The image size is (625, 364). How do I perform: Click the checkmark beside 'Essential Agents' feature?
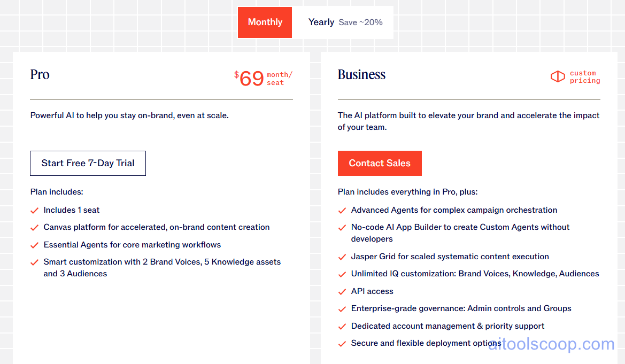click(x=34, y=245)
